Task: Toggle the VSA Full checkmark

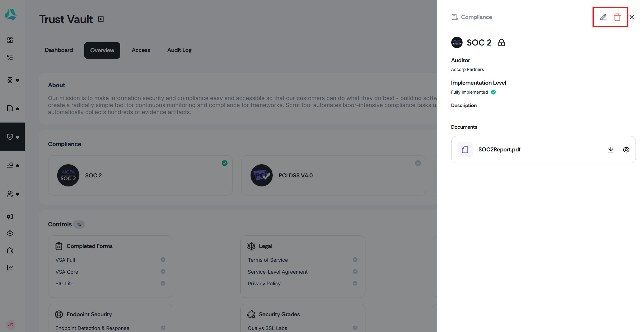Action: [x=163, y=260]
